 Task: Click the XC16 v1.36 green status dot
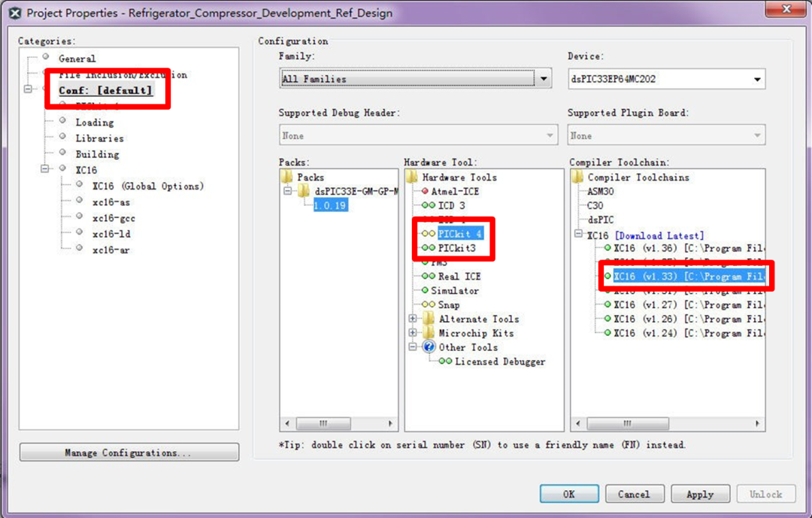[607, 247]
